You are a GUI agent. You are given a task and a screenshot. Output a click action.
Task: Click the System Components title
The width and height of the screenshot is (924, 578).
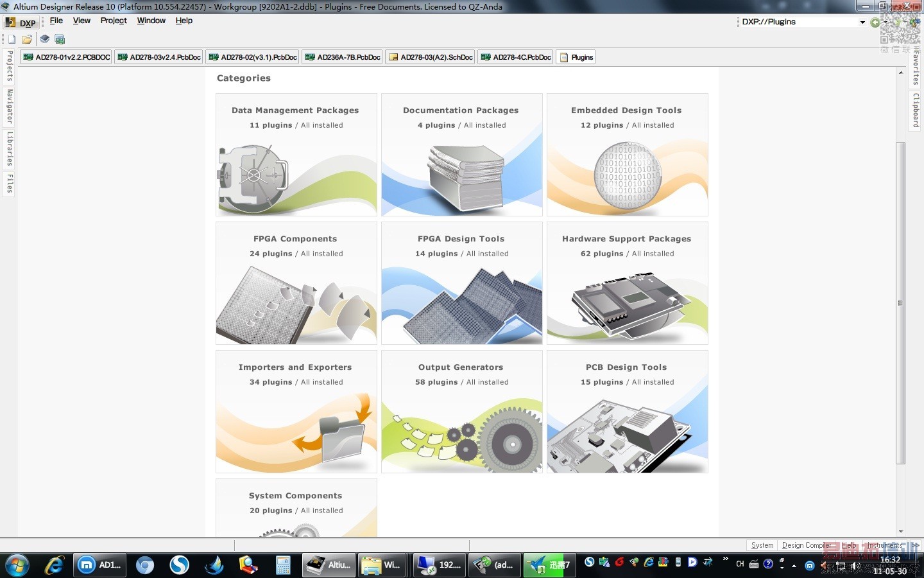tap(295, 496)
